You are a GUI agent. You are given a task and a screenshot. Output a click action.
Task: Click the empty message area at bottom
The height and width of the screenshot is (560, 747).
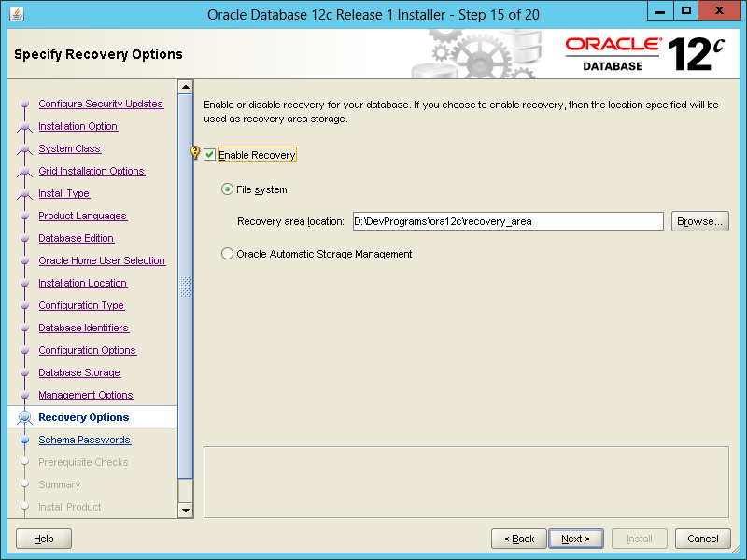(466, 482)
